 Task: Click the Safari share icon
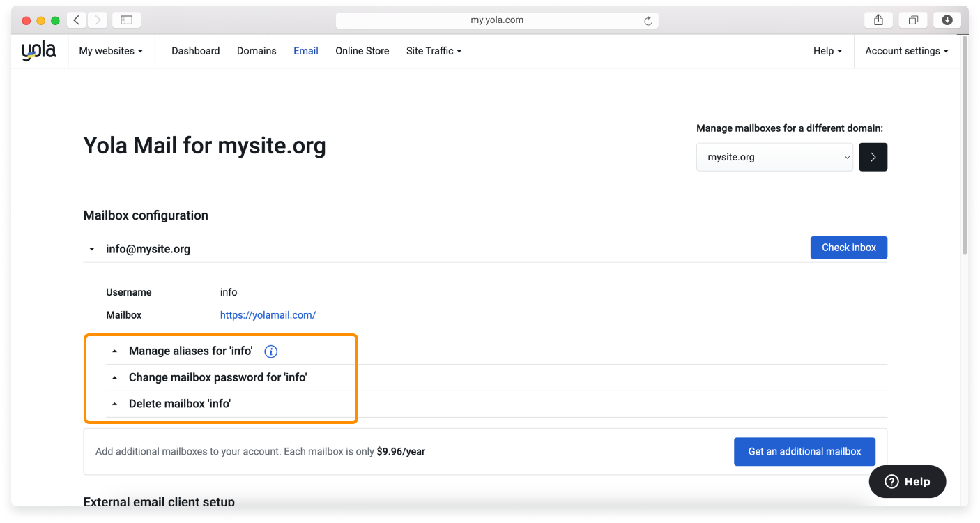click(878, 20)
